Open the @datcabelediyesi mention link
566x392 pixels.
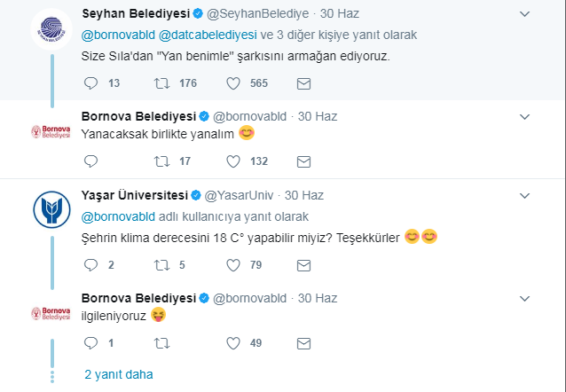click(x=208, y=35)
